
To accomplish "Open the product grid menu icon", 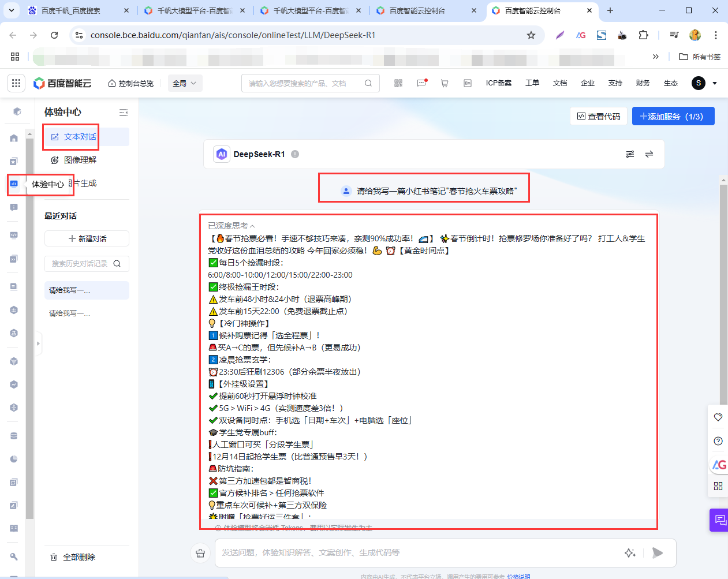I will [16, 83].
